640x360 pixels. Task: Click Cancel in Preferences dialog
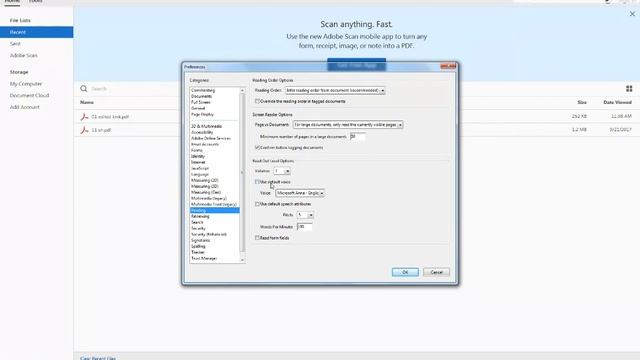point(436,272)
